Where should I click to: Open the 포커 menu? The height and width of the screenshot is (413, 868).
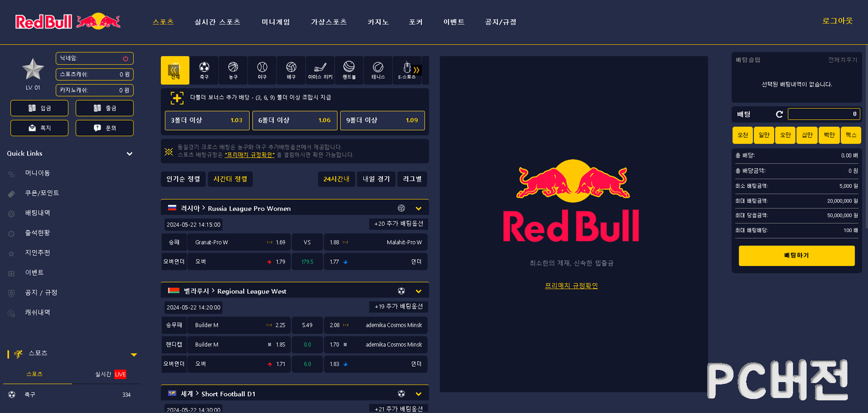pos(416,22)
